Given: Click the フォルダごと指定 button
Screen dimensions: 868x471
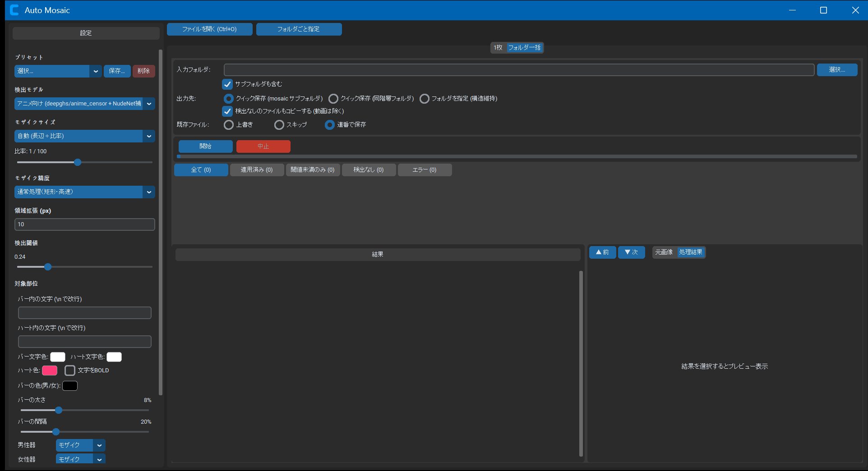Looking at the screenshot, I should pos(299,29).
